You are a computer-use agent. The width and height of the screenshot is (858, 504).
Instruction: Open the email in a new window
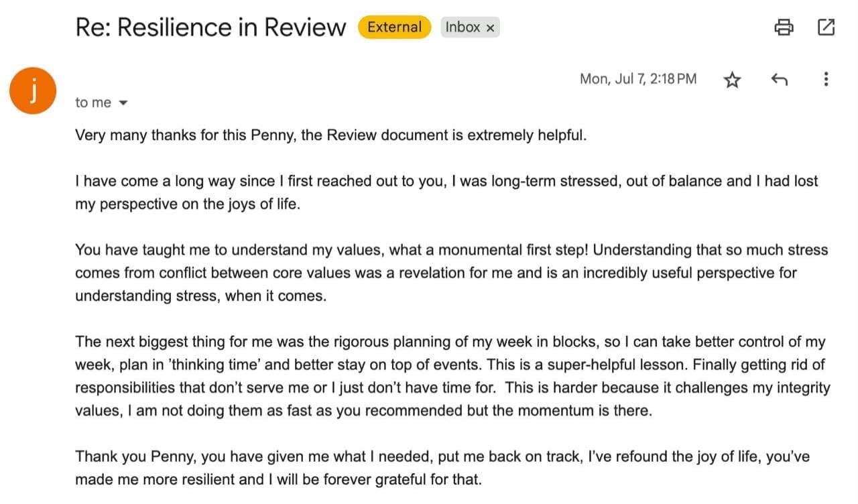pos(826,27)
